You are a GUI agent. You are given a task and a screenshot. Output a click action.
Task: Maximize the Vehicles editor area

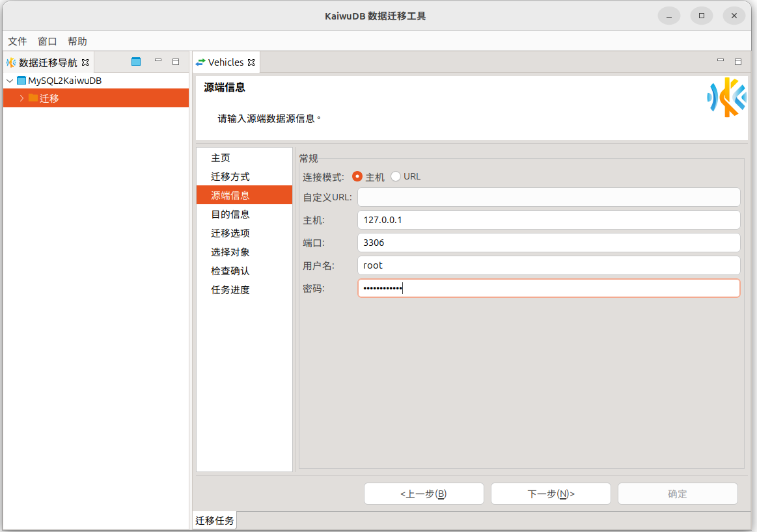(x=738, y=62)
